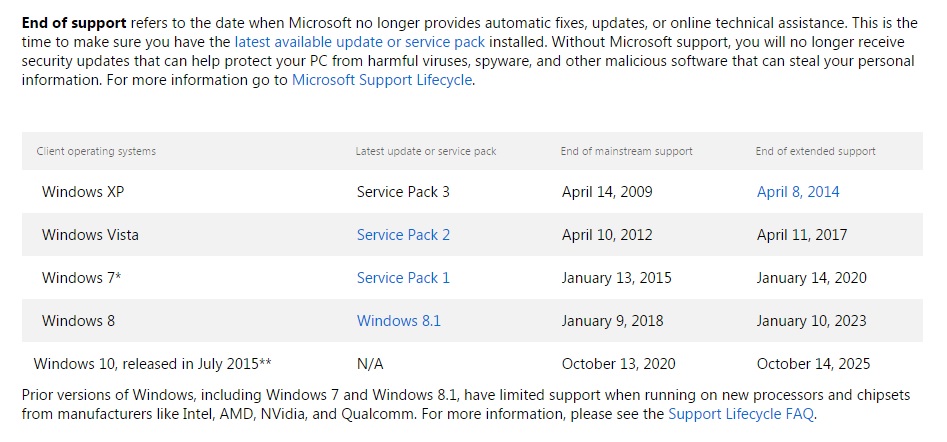Click the April 8, 2014 date link
The width and height of the screenshot is (947, 442).
point(798,192)
